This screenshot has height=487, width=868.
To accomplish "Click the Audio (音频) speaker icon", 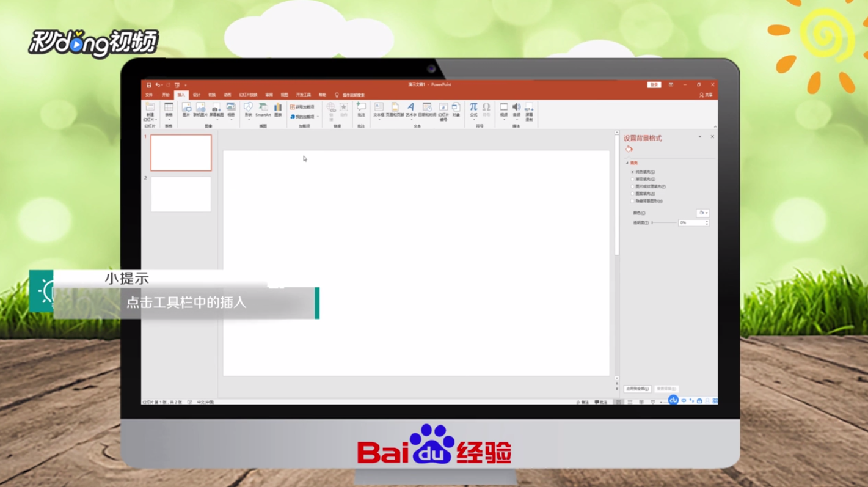I will click(516, 107).
